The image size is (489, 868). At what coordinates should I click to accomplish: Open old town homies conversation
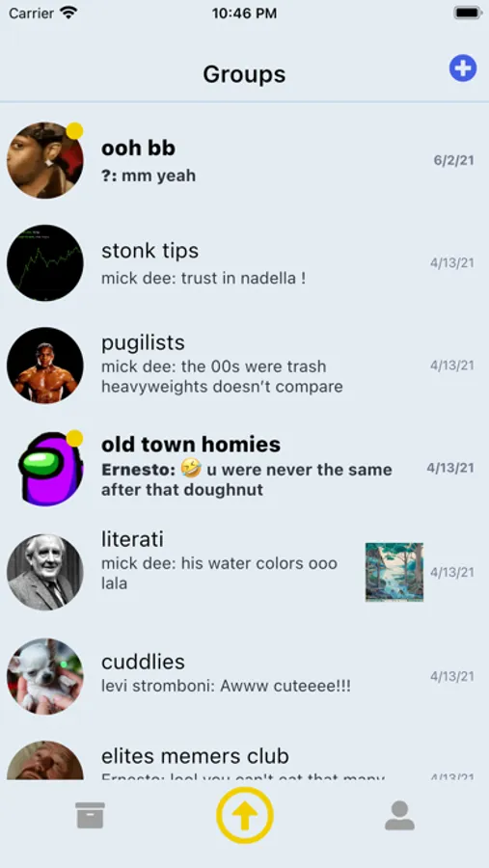click(244, 469)
